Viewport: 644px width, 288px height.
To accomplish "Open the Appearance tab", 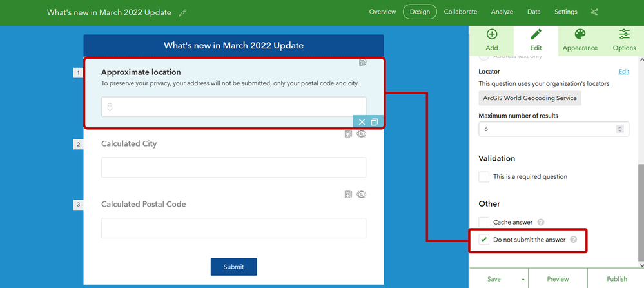I will click(x=580, y=41).
